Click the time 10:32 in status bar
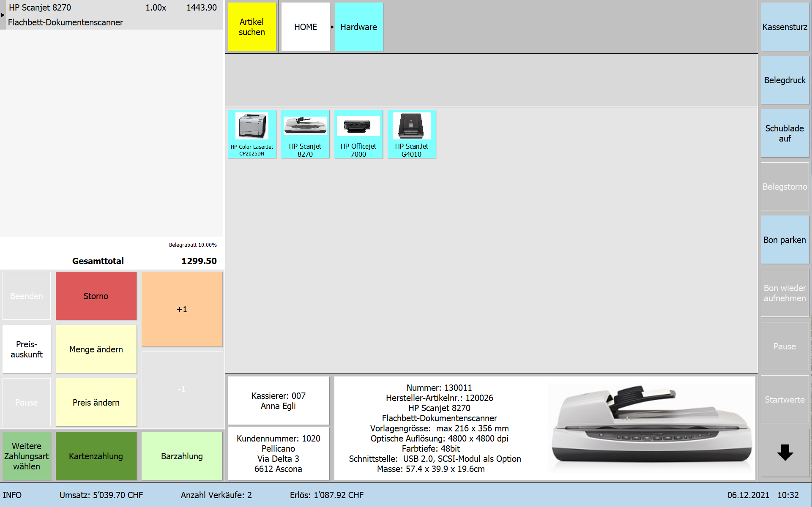 (x=788, y=495)
